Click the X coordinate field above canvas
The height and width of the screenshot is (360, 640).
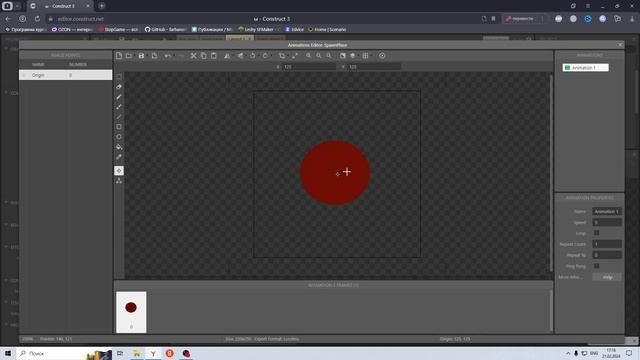pyautogui.click(x=309, y=67)
